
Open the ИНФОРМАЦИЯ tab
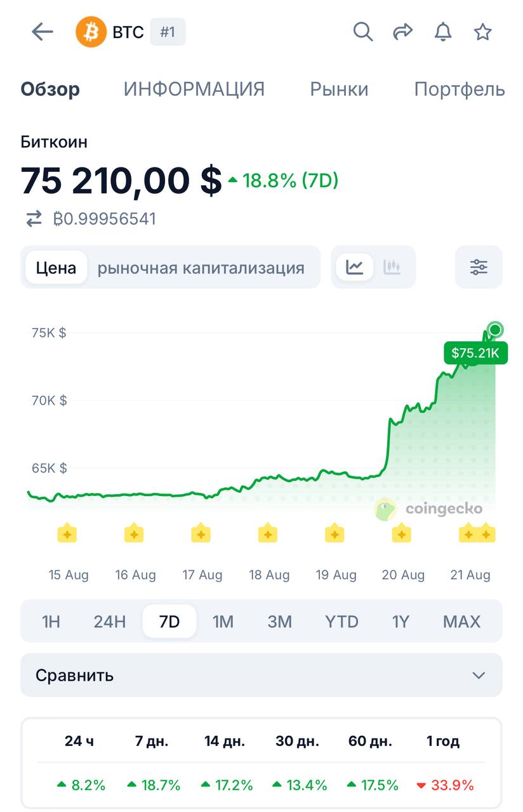point(194,89)
